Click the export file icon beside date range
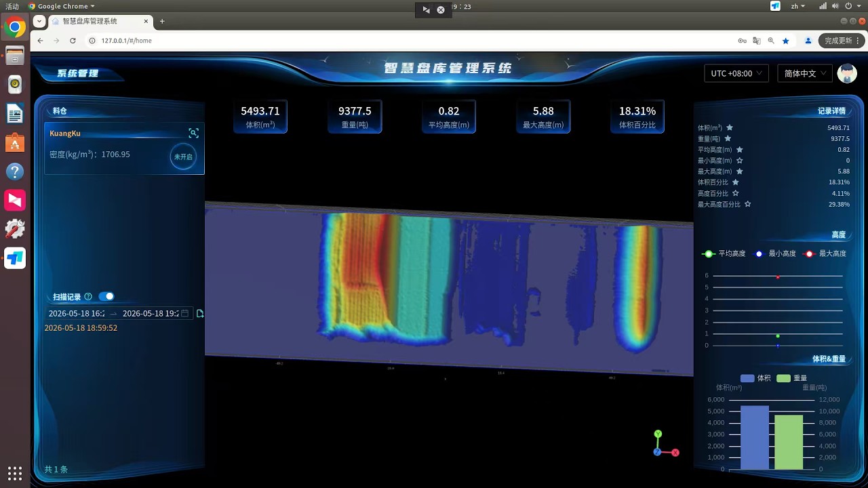The height and width of the screenshot is (488, 868). (200, 313)
